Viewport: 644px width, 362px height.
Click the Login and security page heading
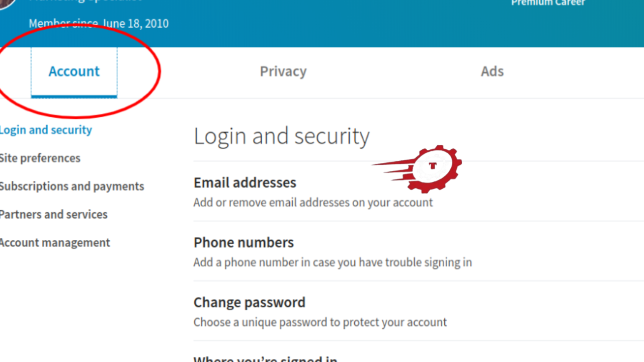pyautogui.click(x=282, y=136)
